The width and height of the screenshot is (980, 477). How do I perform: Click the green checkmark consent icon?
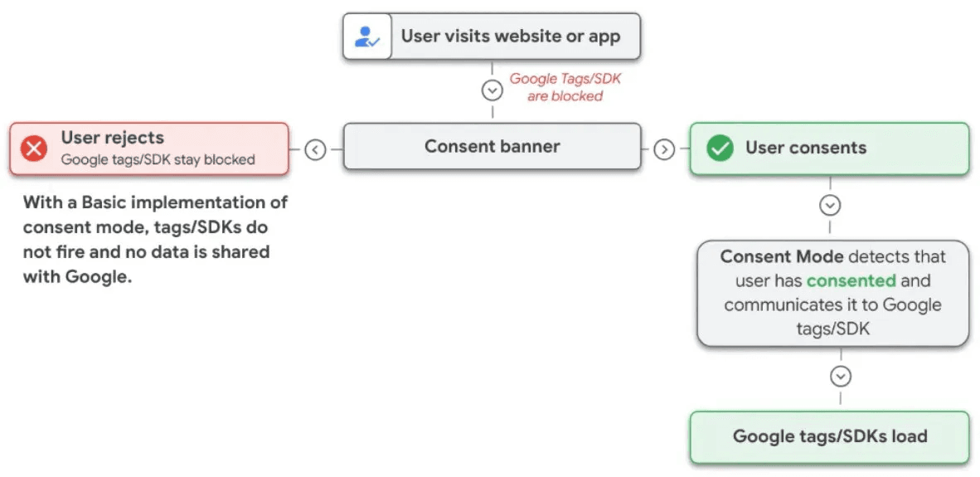click(719, 148)
